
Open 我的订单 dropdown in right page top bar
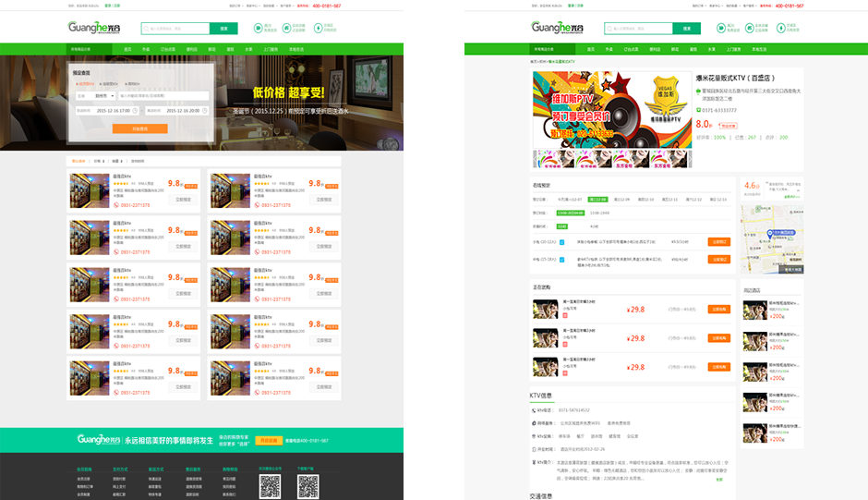click(x=699, y=6)
